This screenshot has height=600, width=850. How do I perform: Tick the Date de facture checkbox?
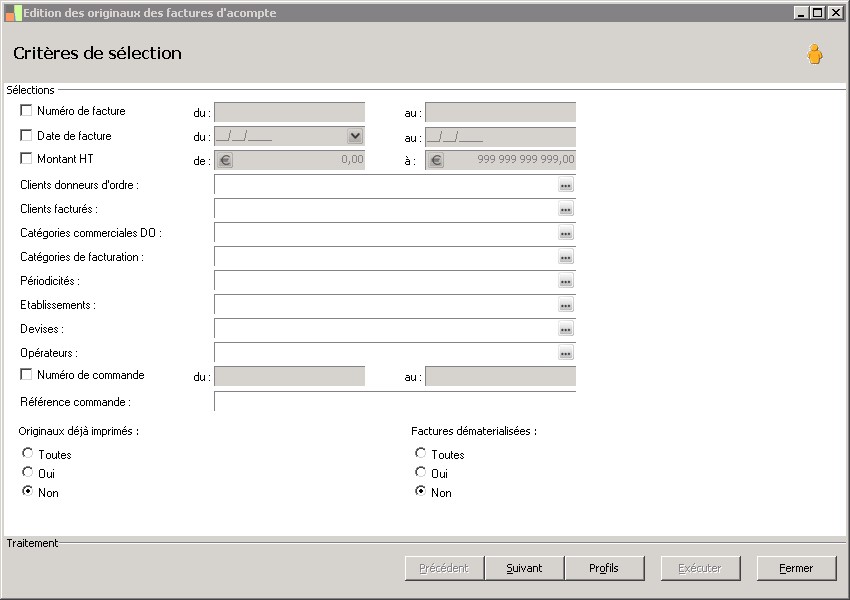point(27,135)
